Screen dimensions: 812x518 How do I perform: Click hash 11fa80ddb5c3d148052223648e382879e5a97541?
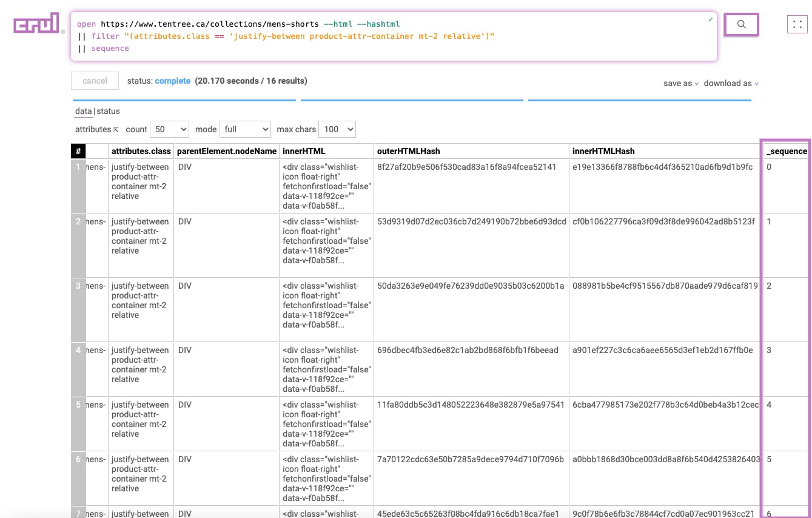[x=471, y=405]
